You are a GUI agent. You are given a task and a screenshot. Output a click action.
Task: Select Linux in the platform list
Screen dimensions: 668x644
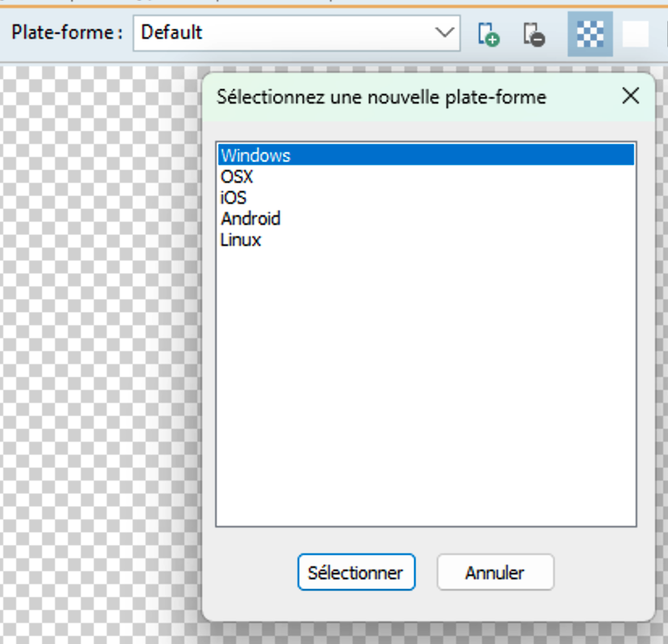pos(241,239)
